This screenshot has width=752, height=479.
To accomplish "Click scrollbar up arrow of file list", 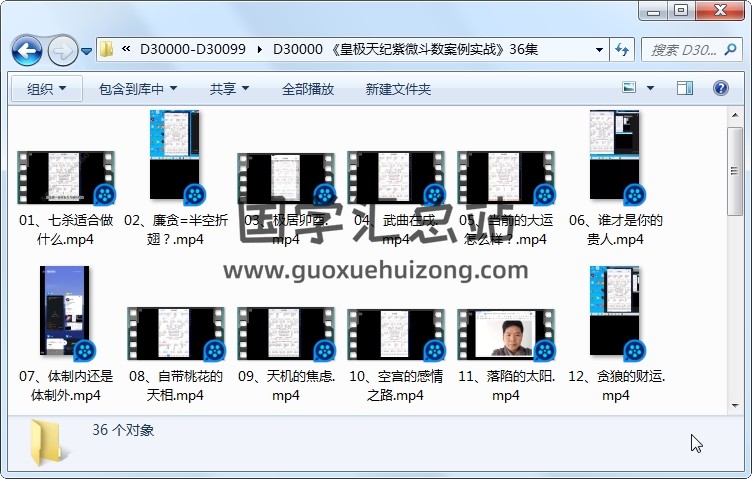I will point(735,115).
